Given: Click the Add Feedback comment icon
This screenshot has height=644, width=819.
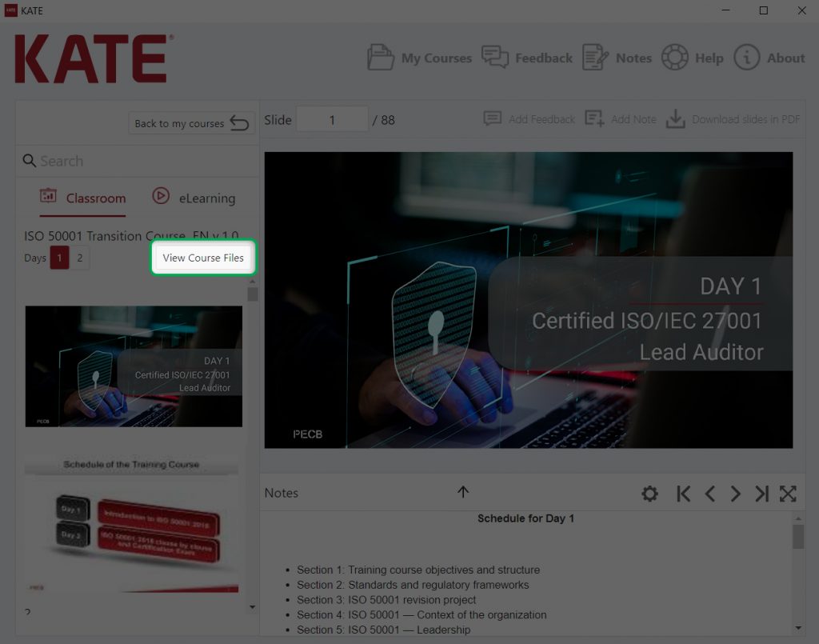Looking at the screenshot, I should (x=492, y=118).
